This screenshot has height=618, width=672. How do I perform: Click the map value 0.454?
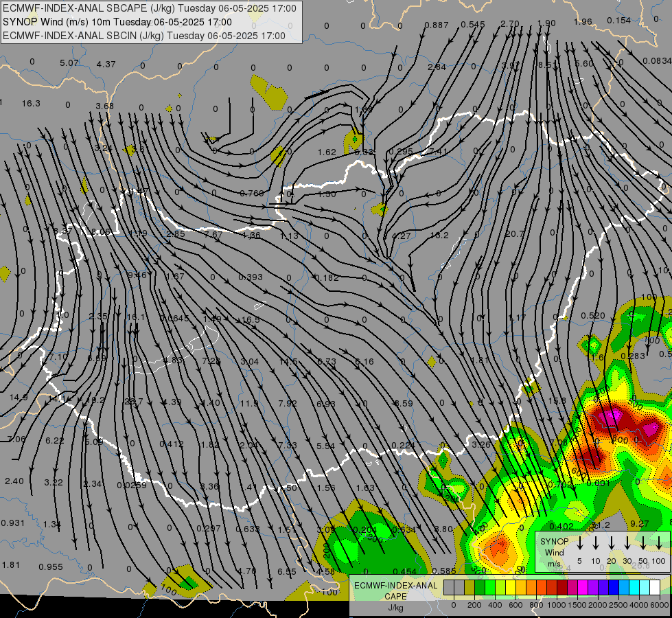click(404, 571)
